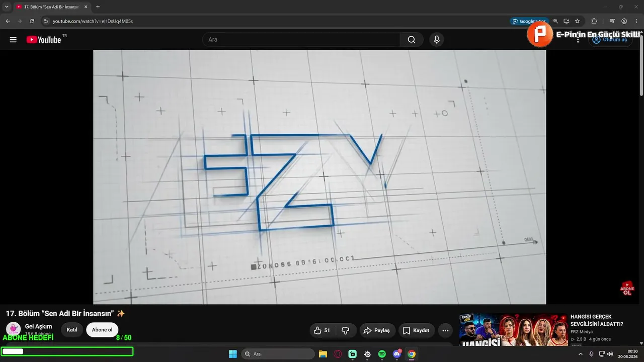Viewport: 644px width, 362px height.
Task: Visit the FRZ Medya channel
Action: (x=582, y=332)
